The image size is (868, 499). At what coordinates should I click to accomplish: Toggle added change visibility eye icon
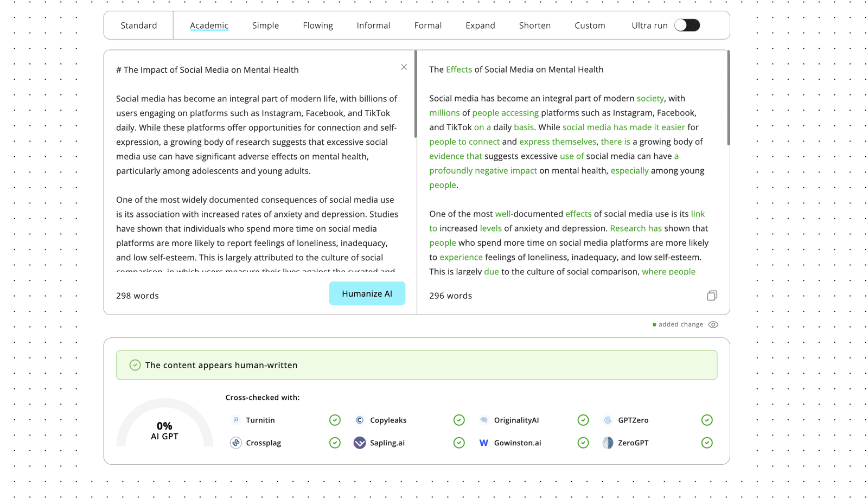713,325
